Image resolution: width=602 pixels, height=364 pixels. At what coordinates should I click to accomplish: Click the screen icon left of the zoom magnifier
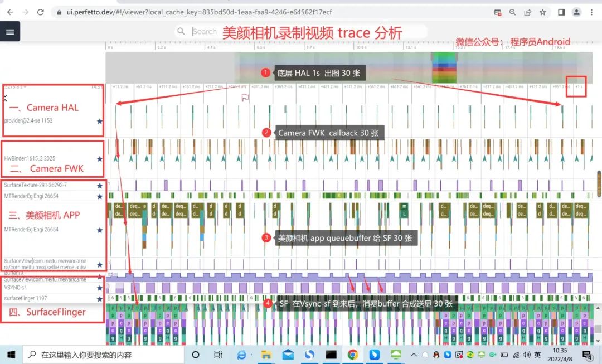pyautogui.click(x=498, y=12)
